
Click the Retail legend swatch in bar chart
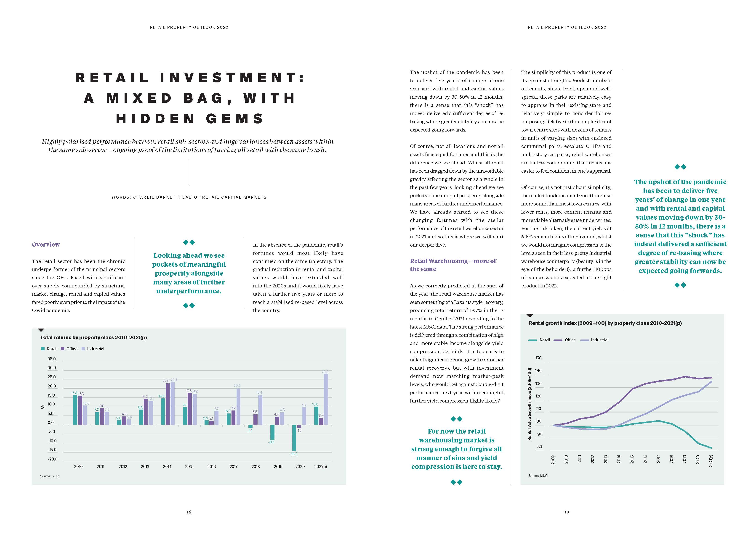pyautogui.click(x=43, y=349)
